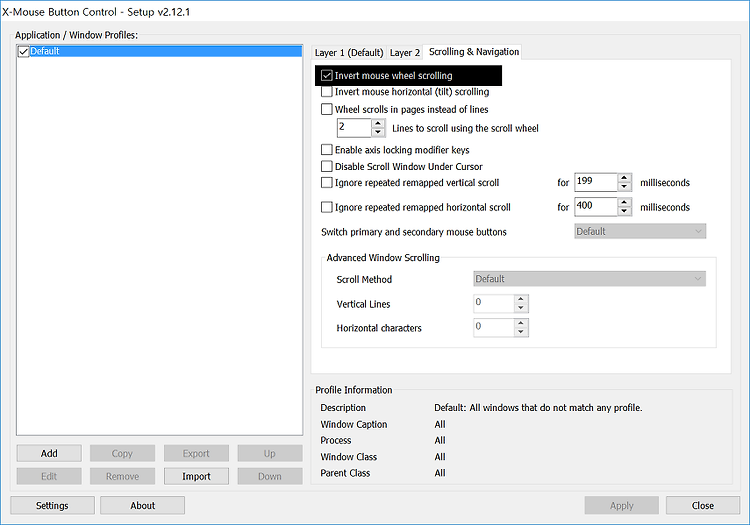Click the Copy profile button
This screenshot has height=525, width=750.
(x=122, y=453)
